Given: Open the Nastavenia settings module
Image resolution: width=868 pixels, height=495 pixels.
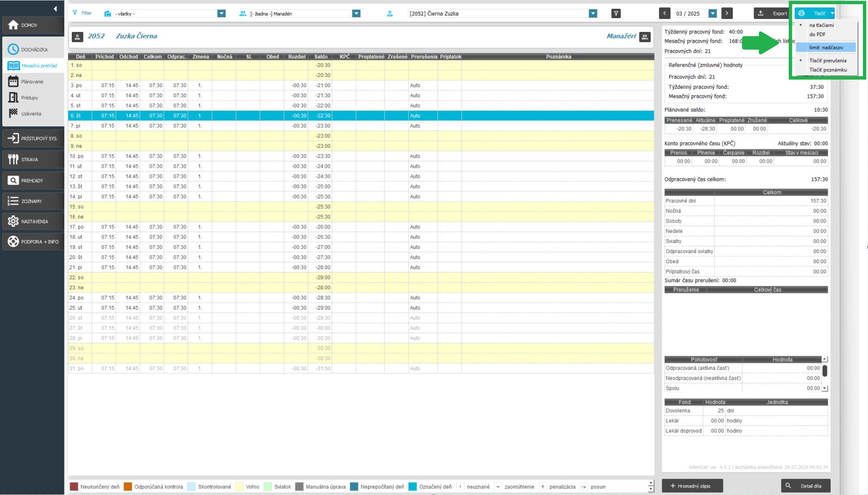Looking at the screenshot, I should coord(33,222).
